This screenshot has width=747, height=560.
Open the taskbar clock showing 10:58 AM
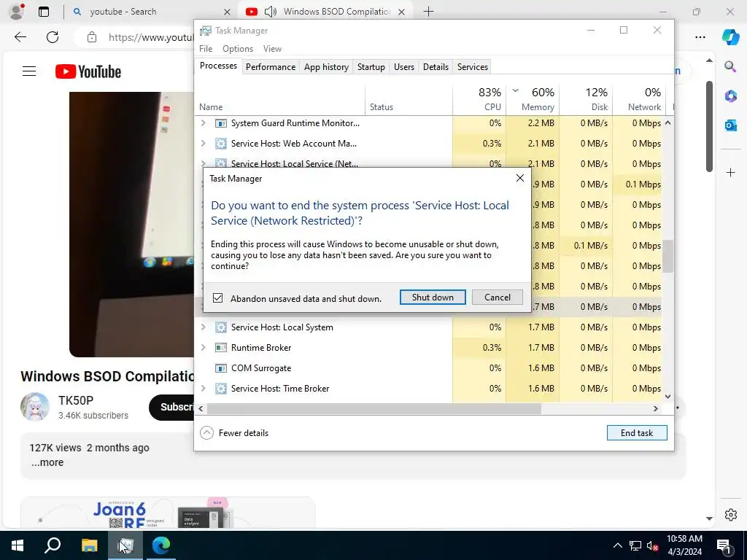684,545
